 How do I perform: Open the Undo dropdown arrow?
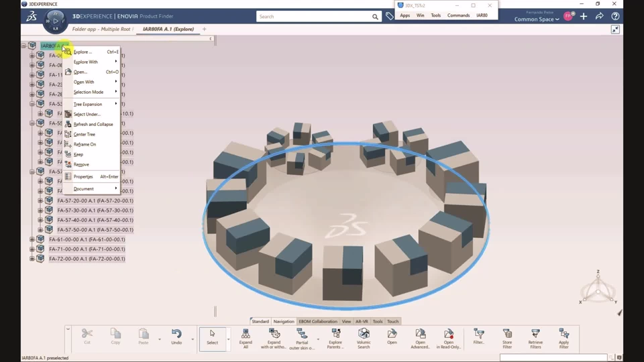point(193,339)
